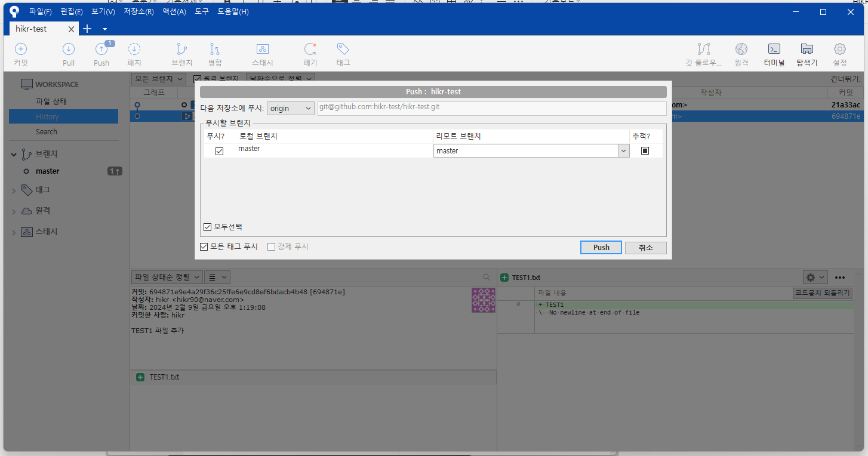868x456 pixels.
Task: Click the Sourcetree app logo icon
Action: click(x=14, y=11)
